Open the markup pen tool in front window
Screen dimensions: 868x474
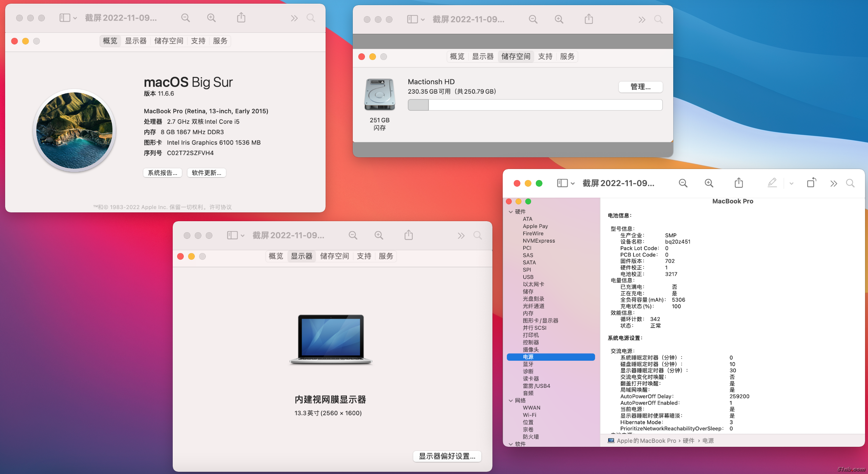[772, 183]
